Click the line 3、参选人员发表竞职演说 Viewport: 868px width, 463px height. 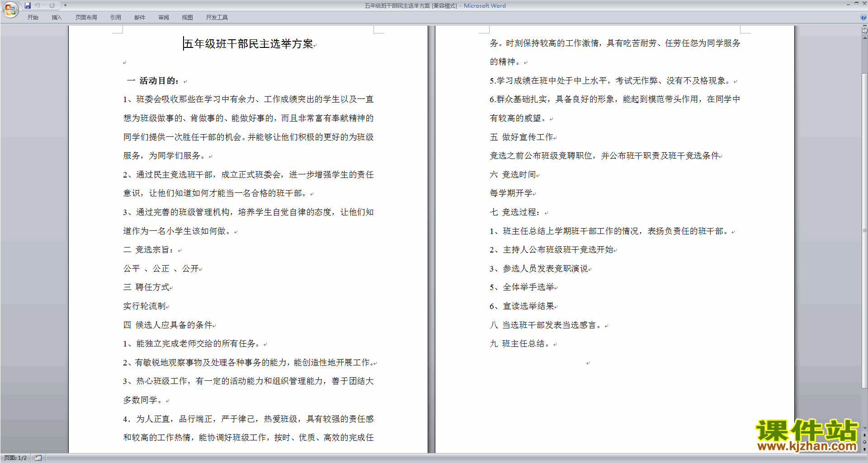tap(539, 269)
